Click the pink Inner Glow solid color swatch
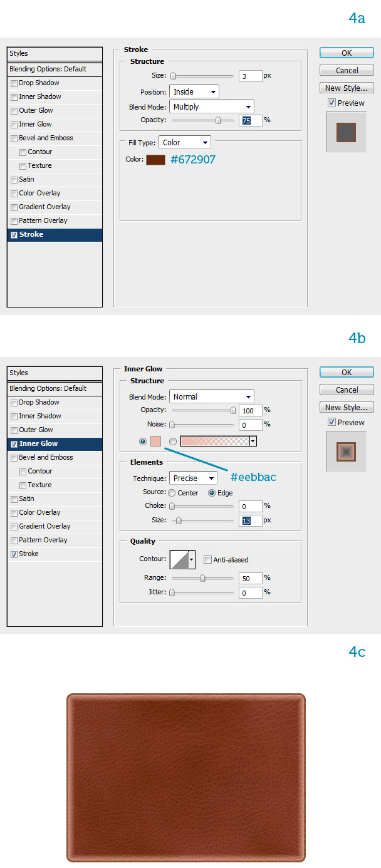The image size is (381, 868). 155,442
